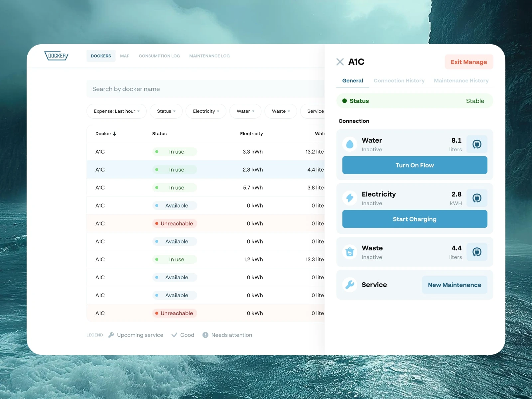532x399 pixels.
Task: Click the 3.8 water value in the table
Action: pyautogui.click(x=316, y=188)
